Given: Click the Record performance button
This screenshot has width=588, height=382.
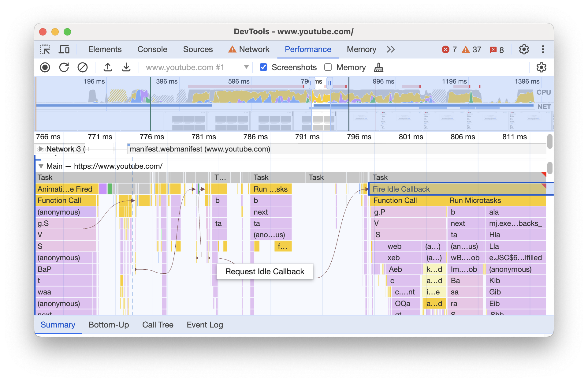Looking at the screenshot, I should point(45,67).
